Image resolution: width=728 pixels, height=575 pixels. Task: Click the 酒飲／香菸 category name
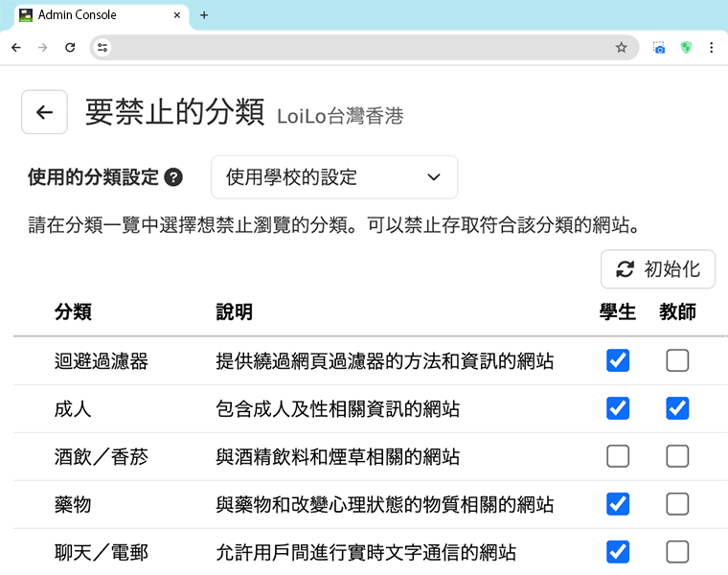click(102, 456)
